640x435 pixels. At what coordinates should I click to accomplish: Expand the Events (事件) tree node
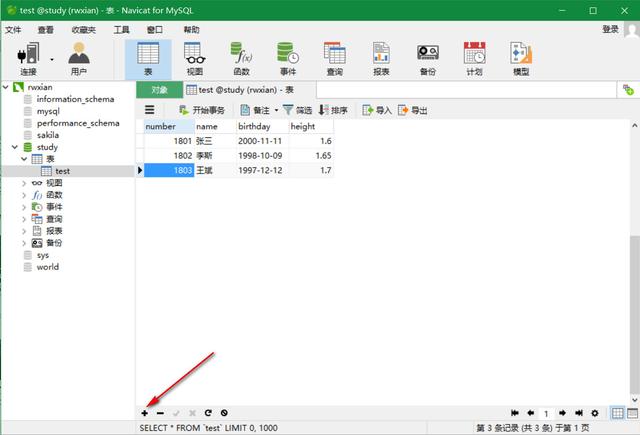[24, 207]
